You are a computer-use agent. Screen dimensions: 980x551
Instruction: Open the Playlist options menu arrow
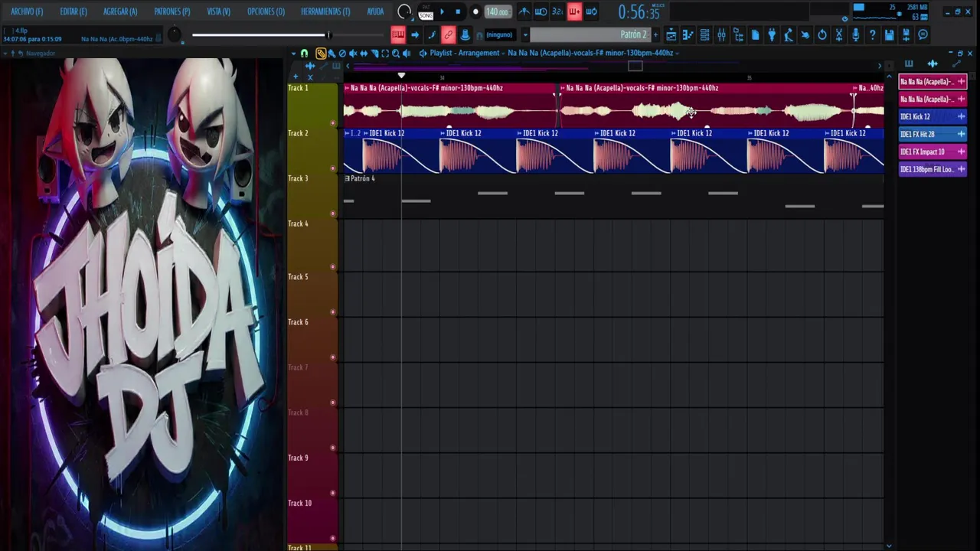coord(294,53)
